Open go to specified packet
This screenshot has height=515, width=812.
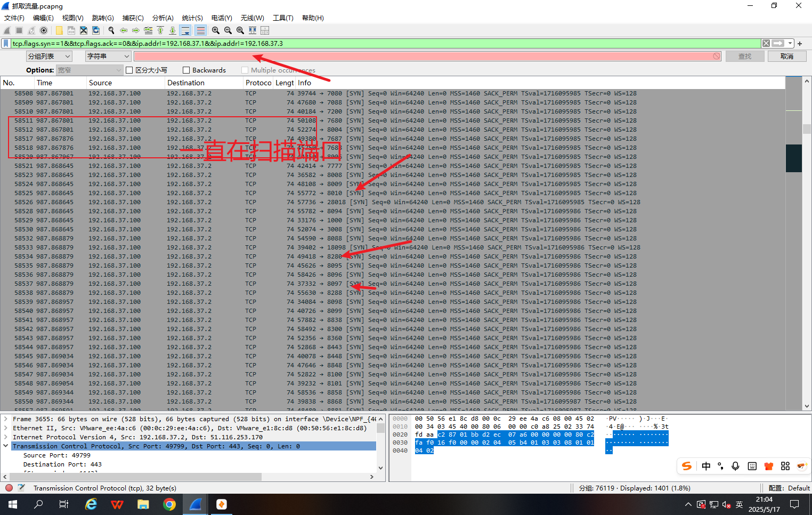[148, 30]
